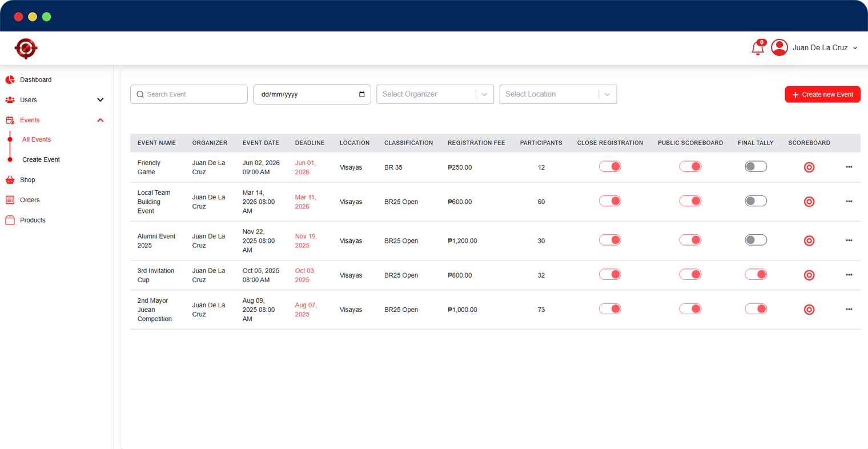Click the target logo in header
The image size is (868, 449).
click(x=26, y=49)
